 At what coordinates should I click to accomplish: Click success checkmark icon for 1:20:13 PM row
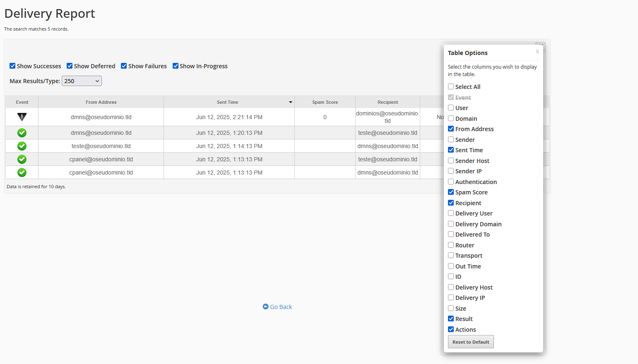22,133
